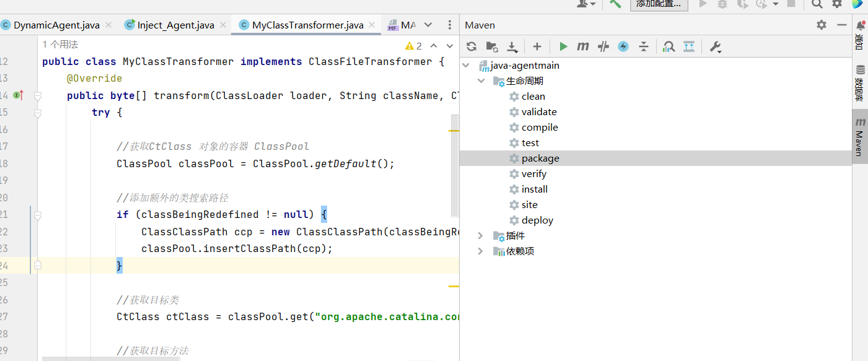This screenshot has width=868, height=361.
Task: Go to previous highlighted problem arrow
Action: coord(434,46)
